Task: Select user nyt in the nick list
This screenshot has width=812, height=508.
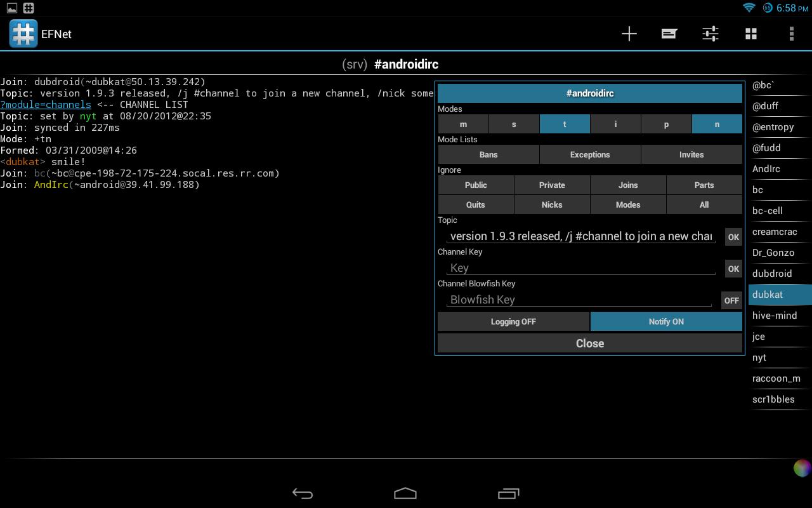Action: (x=780, y=358)
